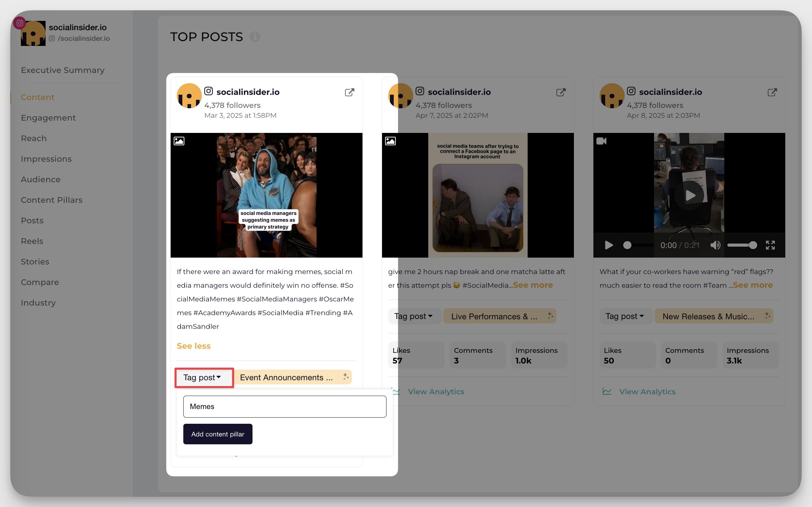This screenshot has width=812, height=507.
Task: Go to Engagement in the sidebar
Action: (x=48, y=118)
